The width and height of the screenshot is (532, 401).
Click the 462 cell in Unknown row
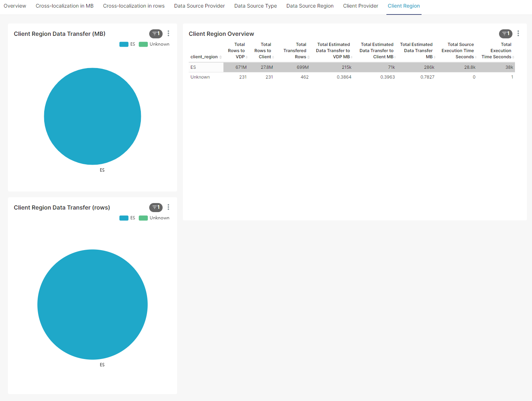point(305,77)
